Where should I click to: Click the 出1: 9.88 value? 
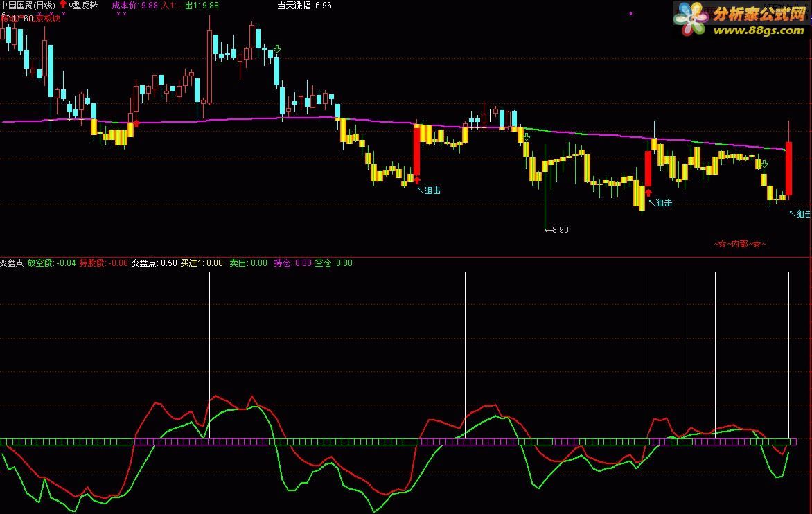(202, 5)
